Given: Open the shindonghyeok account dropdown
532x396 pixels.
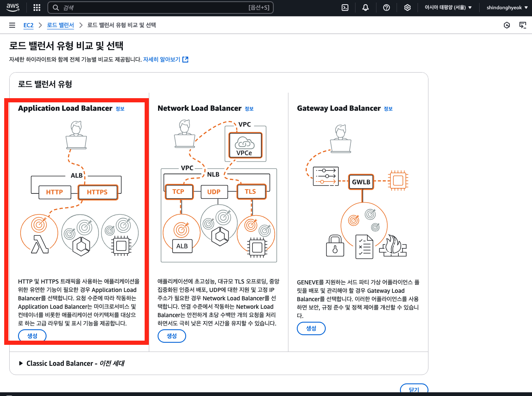Looking at the screenshot, I should pos(507,8).
